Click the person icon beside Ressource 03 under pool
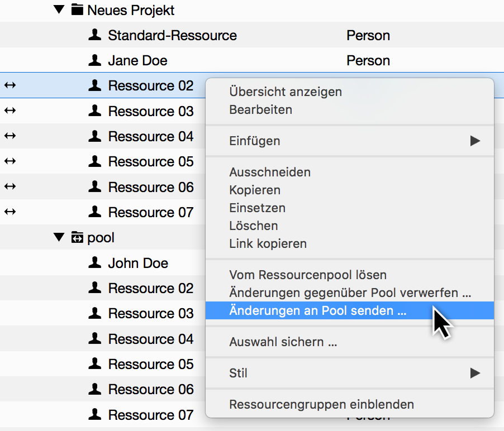Screen dimensions: 504x431 (95, 313)
